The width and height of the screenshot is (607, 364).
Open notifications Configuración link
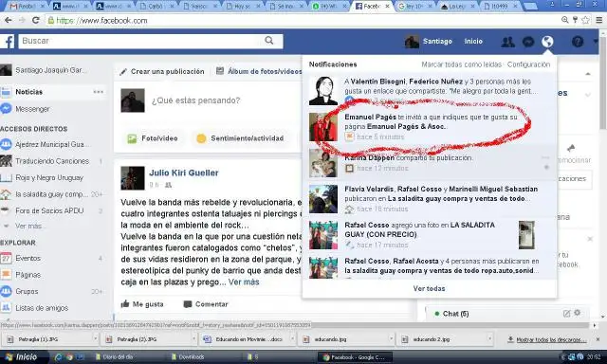(528, 64)
